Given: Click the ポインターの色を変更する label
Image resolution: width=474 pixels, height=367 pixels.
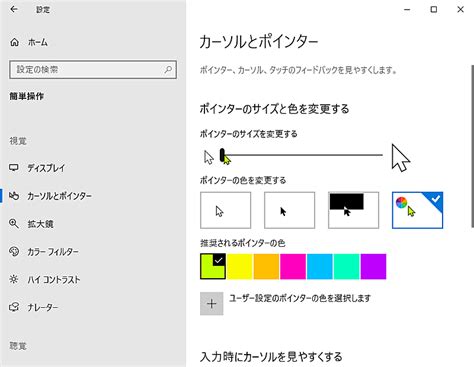Looking at the screenshot, I should 243,180.
